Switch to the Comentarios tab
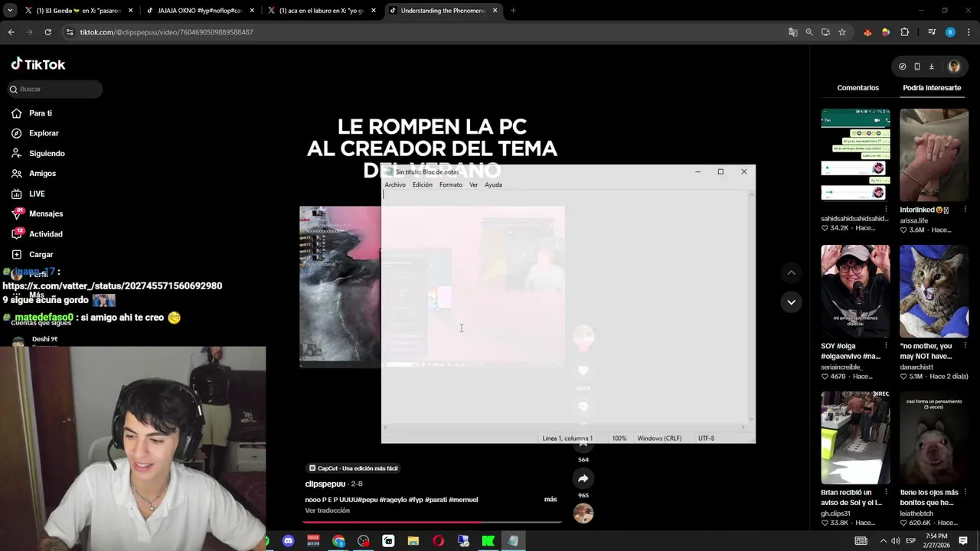 pyautogui.click(x=857, y=88)
